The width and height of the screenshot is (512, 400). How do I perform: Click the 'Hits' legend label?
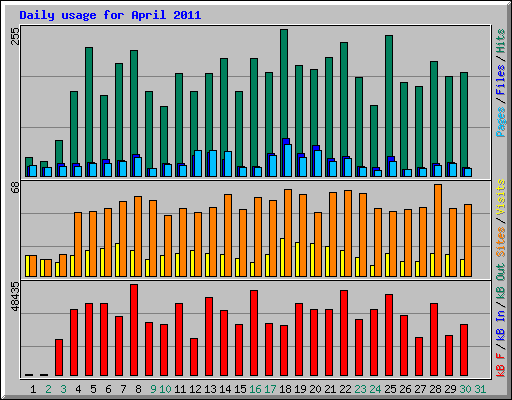tap(501, 41)
